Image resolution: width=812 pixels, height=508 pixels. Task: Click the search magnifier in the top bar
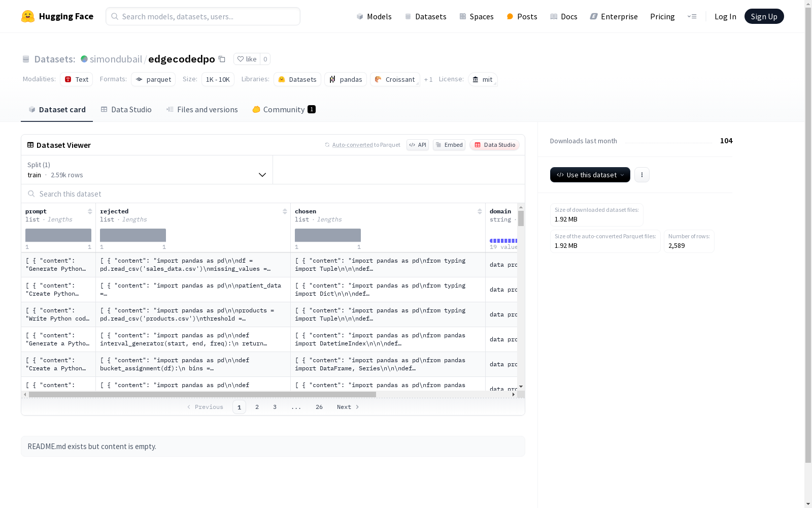click(x=115, y=16)
